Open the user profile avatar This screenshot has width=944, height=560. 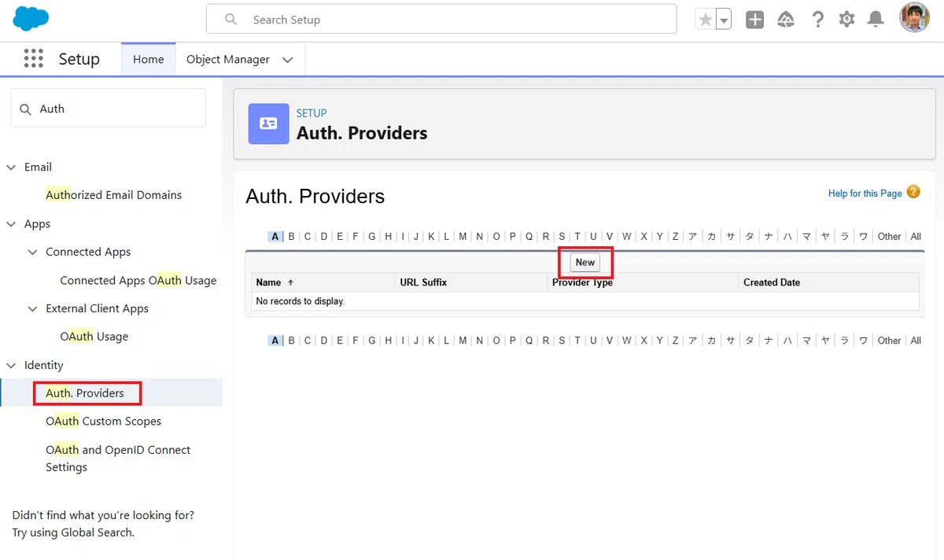pos(914,18)
